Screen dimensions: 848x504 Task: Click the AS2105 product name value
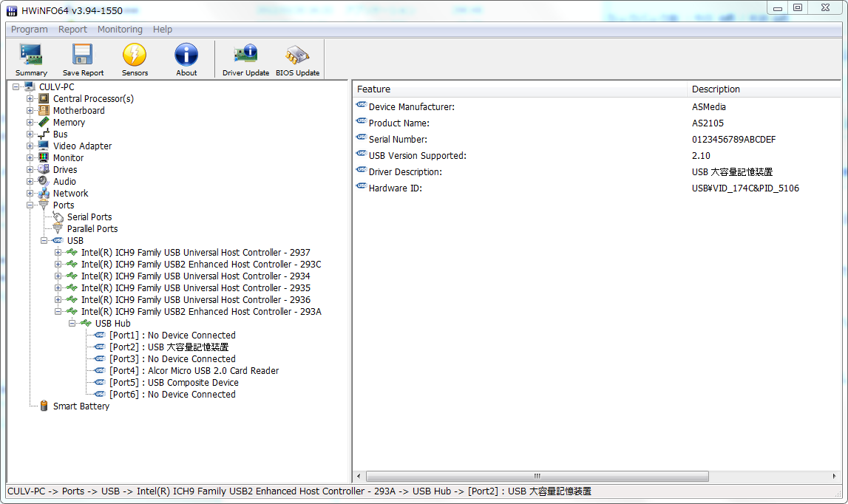pyautogui.click(x=708, y=123)
